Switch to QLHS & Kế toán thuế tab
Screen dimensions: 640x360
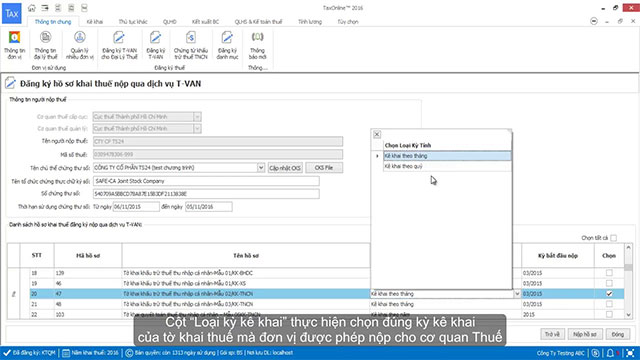tap(258, 22)
